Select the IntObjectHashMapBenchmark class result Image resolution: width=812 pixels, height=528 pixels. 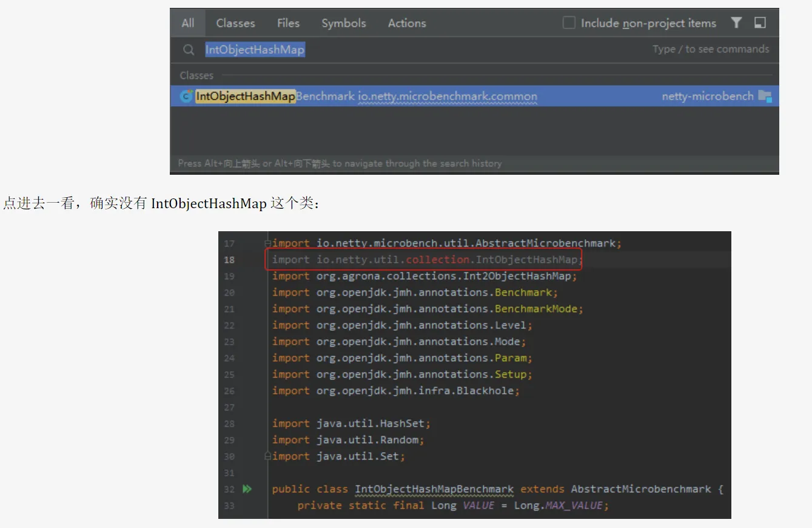tap(474, 96)
